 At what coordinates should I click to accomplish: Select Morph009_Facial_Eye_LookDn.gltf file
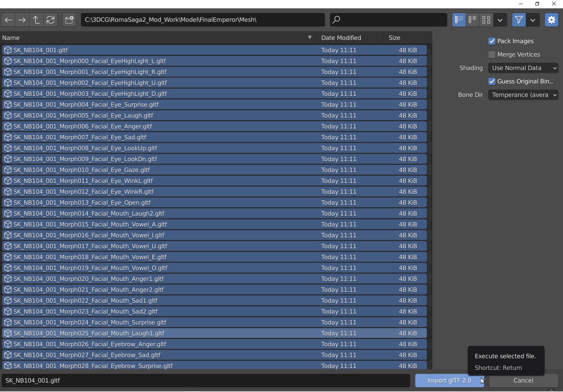214,159
